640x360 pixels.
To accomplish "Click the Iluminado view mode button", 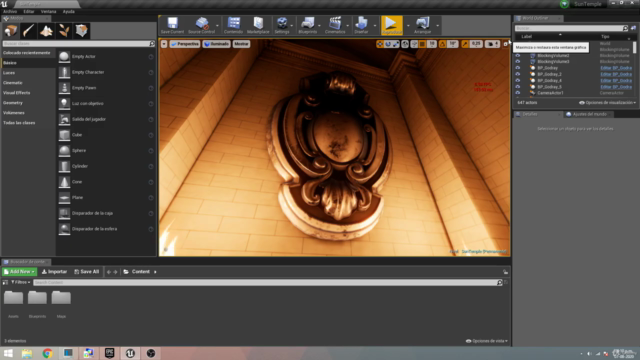I will click(x=216, y=44).
